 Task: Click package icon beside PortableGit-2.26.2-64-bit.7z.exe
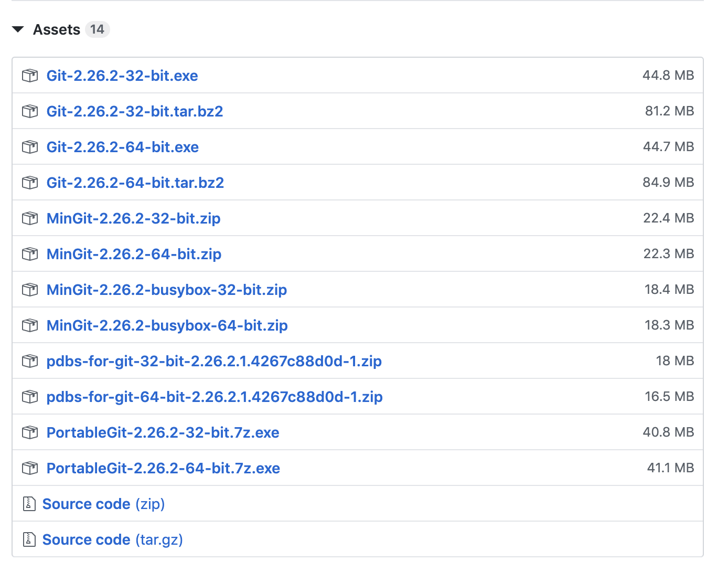click(30, 468)
